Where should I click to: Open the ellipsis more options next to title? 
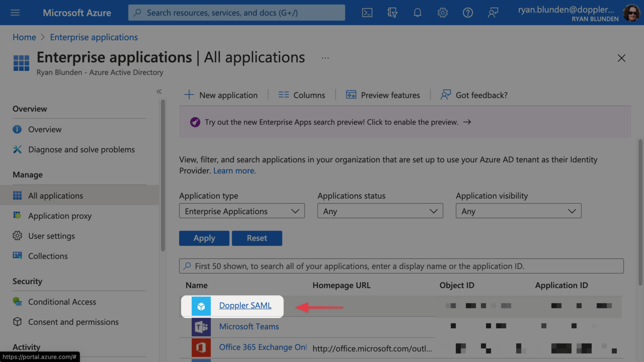(326, 58)
